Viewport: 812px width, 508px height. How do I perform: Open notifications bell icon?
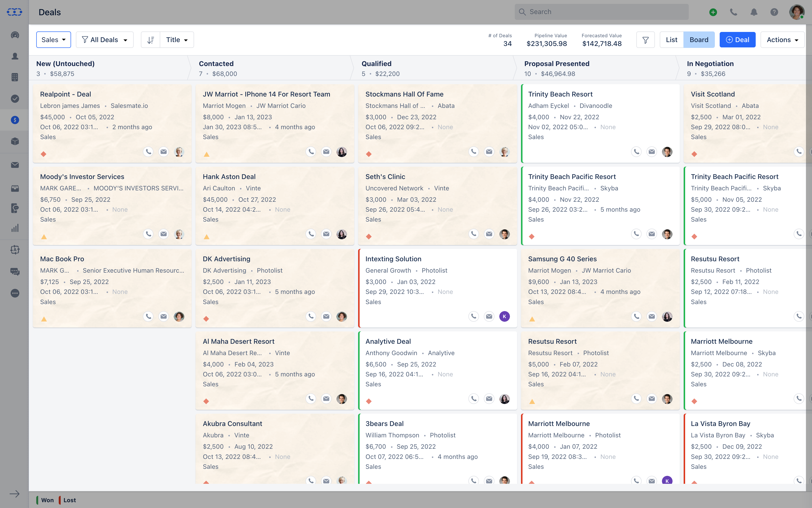click(x=754, y=12)
